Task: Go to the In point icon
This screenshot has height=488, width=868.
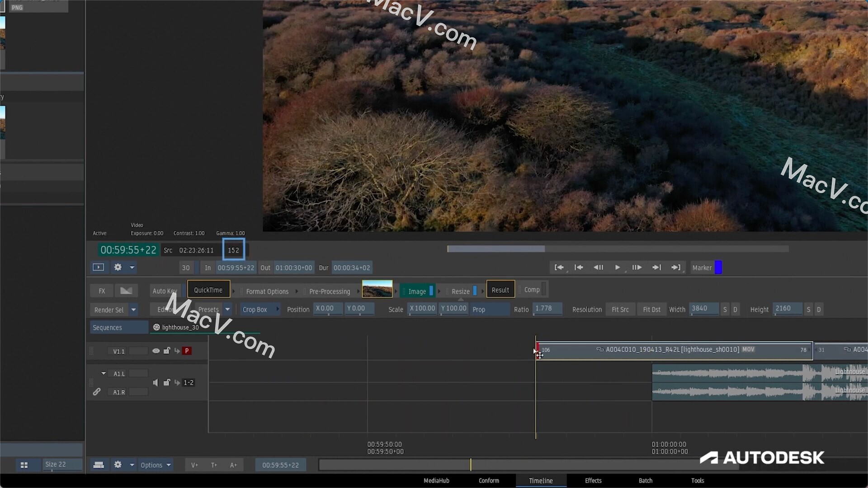Action: click(x=559, y=267)
